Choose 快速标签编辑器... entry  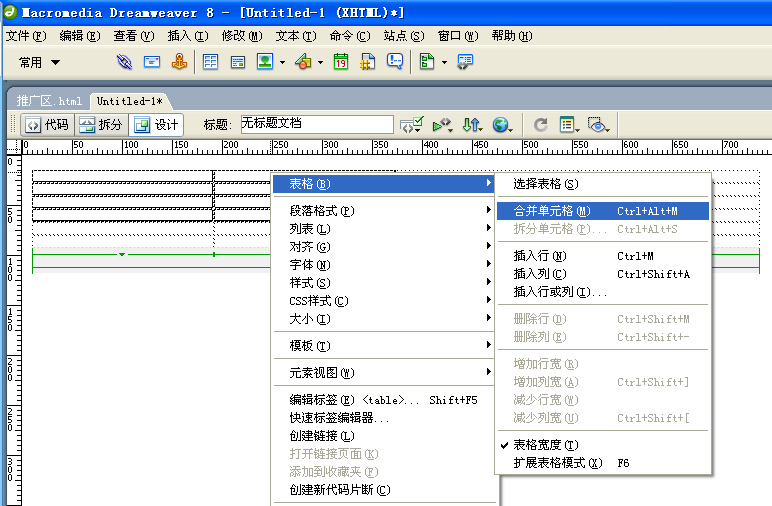point(384,418)
